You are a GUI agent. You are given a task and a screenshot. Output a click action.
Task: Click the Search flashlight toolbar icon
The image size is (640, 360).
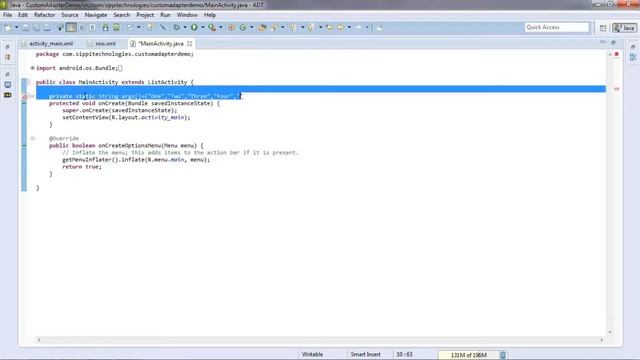coord(273,27)
